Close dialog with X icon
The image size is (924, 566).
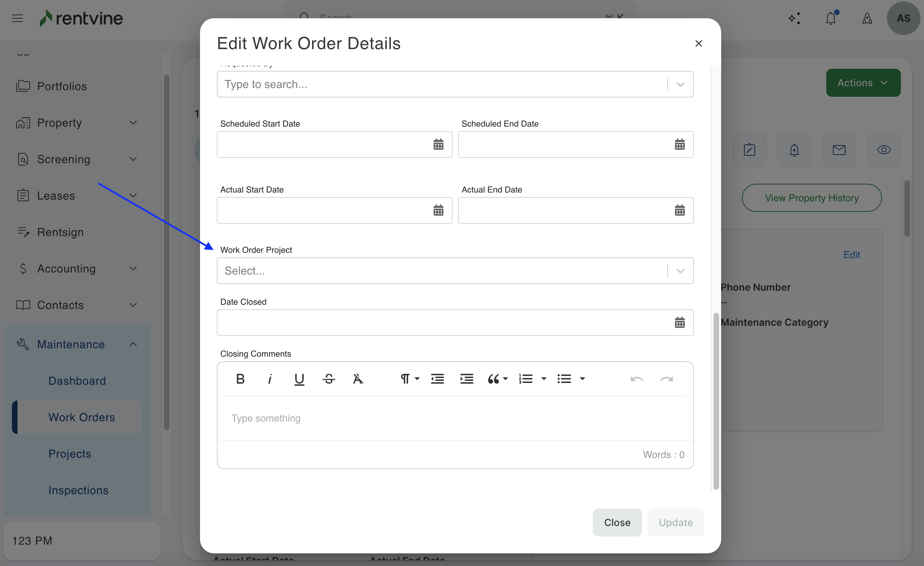point(698,43)
